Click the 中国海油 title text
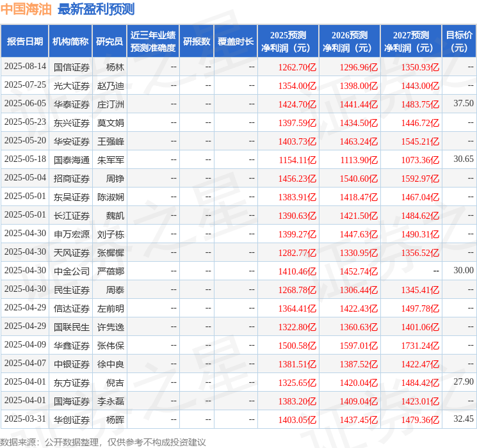The width and height of the screenshot is (477, 448). point(26,9)
